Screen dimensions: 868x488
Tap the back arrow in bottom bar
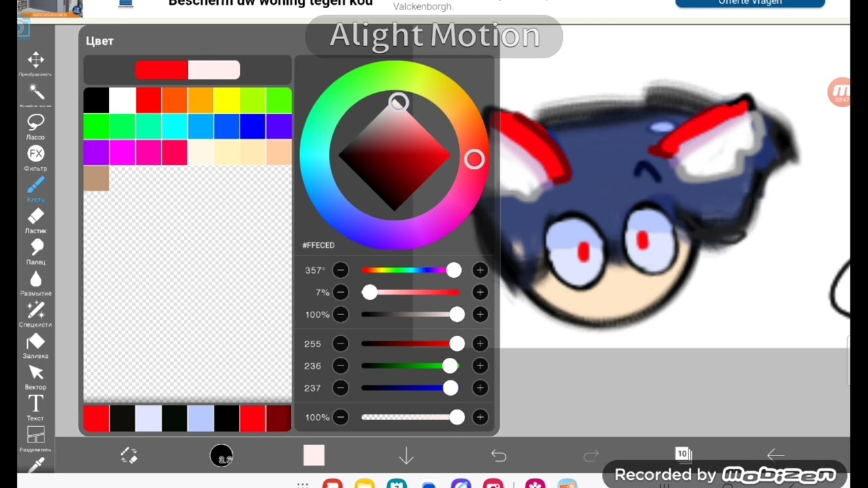pos(775,455)
